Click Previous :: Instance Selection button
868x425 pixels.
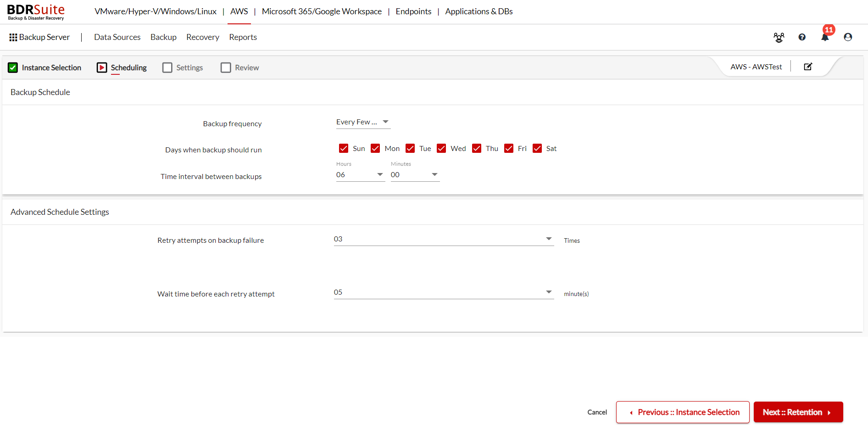coord(683,412)
